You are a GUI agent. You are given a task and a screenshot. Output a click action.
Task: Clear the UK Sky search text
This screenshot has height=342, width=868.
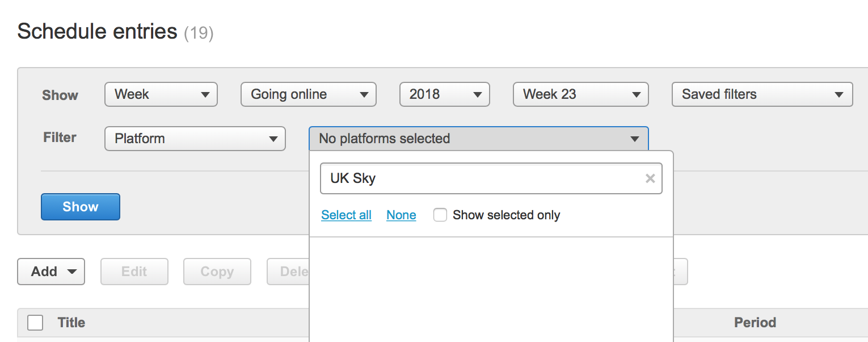[650, 178]
